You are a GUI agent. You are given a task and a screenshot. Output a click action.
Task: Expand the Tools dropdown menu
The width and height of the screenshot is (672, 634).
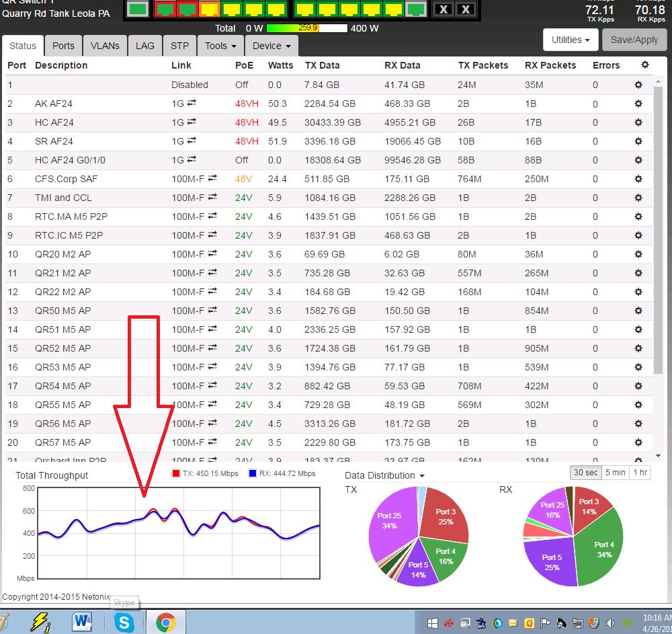[x=220, y=46]
